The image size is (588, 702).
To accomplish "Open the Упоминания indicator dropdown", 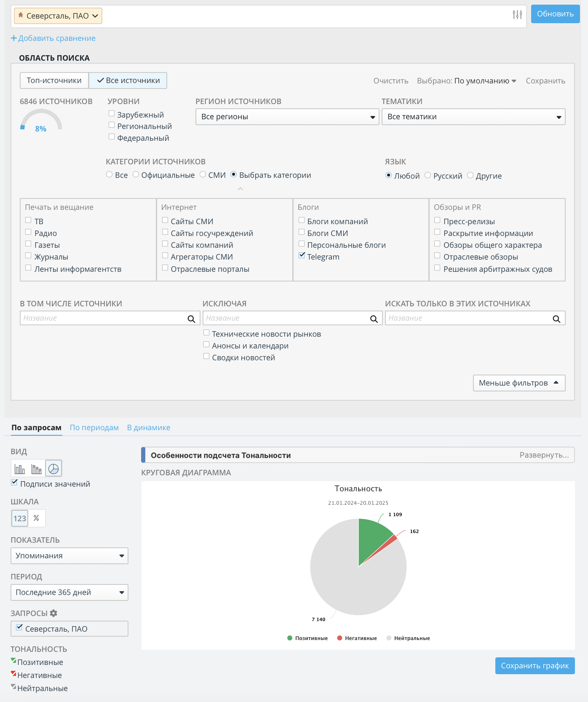I will (x=69, y=556).
